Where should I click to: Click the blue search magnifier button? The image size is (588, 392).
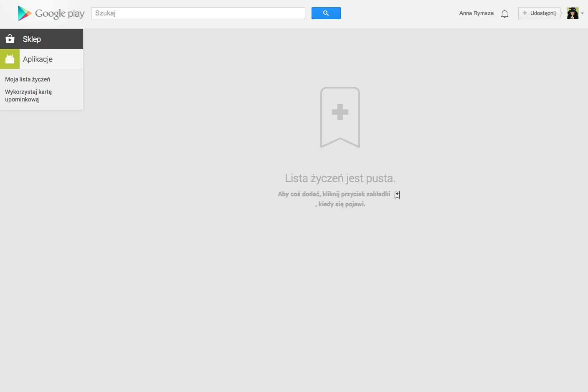click(x=326, y=13)
